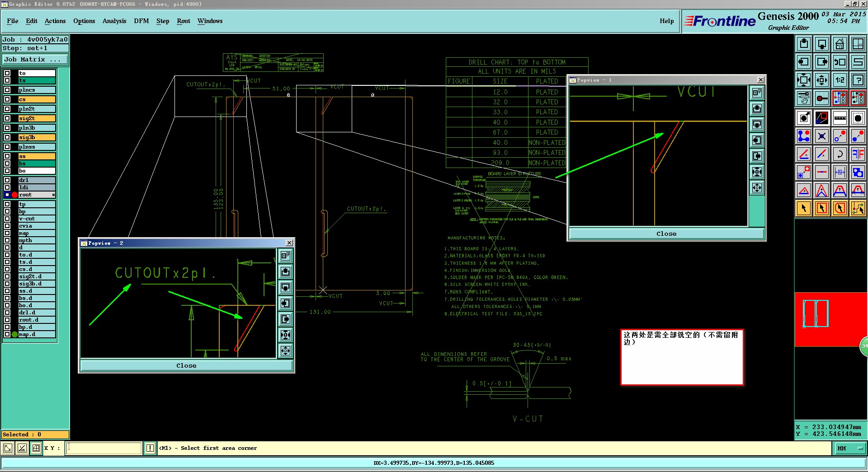The image size is (868, 472).
Task: Click the Job Matrix button
Action: click(36, 60)
